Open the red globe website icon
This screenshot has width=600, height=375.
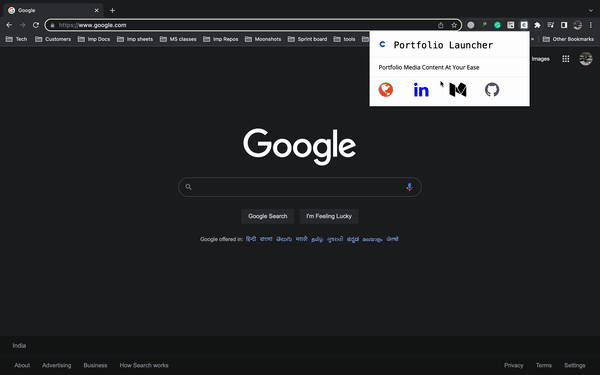[386, 90]
